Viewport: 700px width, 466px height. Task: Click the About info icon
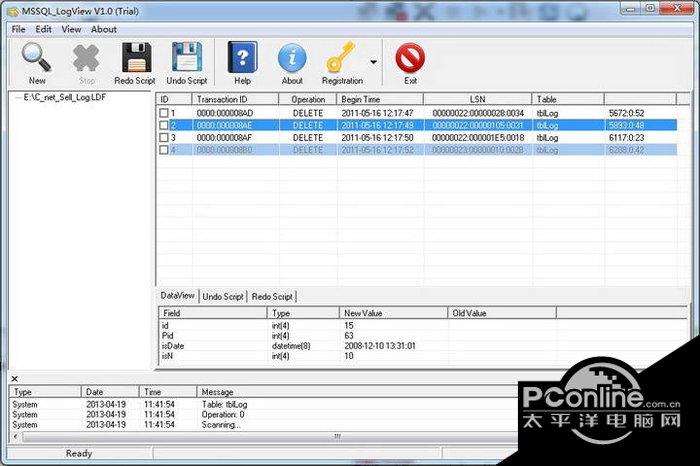coord(292,58)
